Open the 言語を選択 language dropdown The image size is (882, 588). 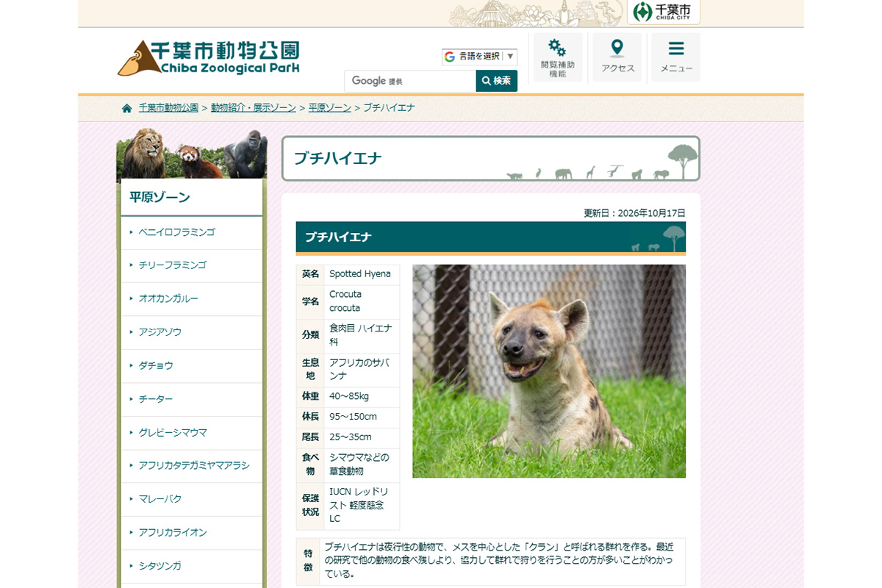point(479,57)
